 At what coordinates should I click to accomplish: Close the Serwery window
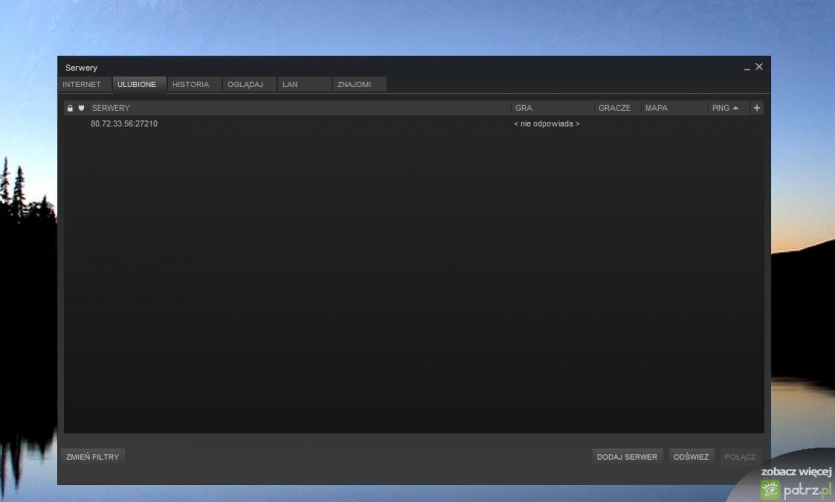(759, 67)
